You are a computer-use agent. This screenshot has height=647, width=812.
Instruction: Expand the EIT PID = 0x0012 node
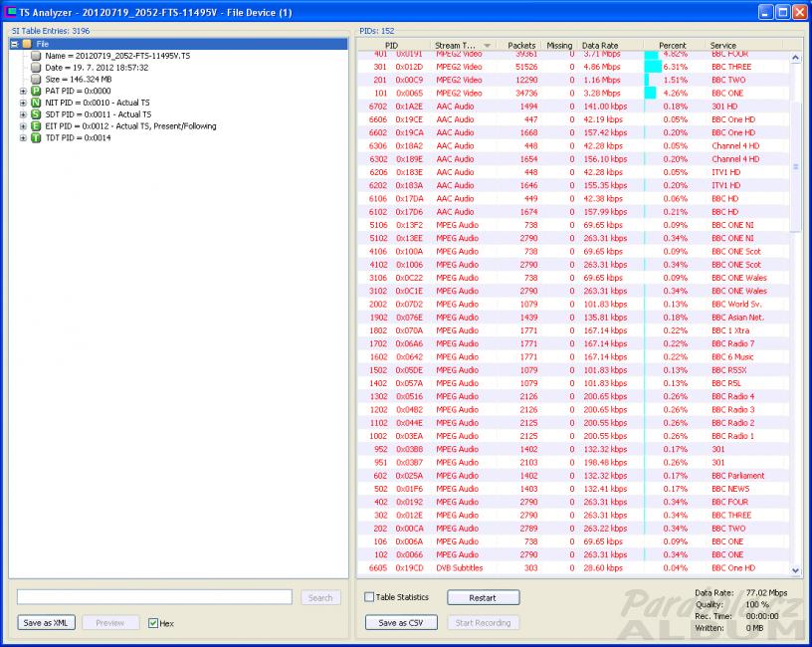point(23,125)
